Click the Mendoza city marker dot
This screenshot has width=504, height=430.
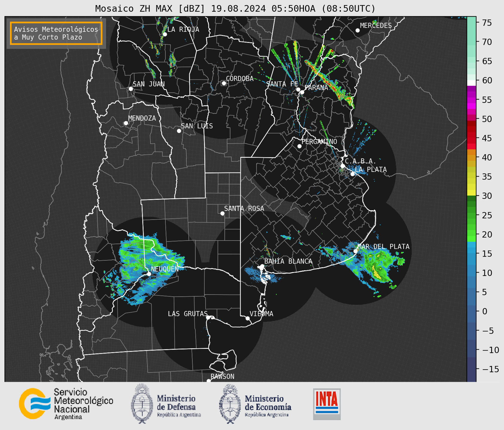pyautogui.click(x=126, y=123)
